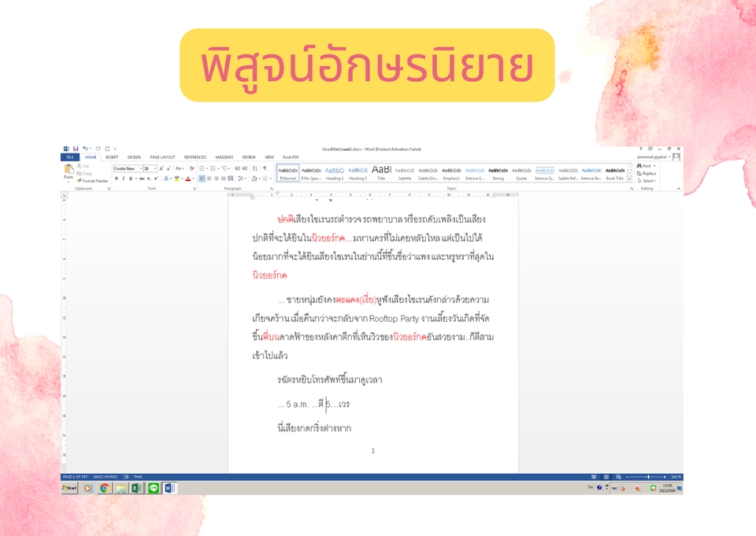Switch to the PAGE LAYOUT tab
Viewport: 756px width, 536px height.
pyautogui.click(x=162, y=157)
